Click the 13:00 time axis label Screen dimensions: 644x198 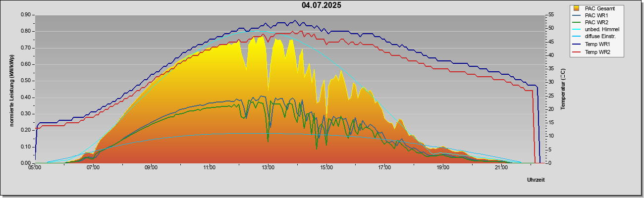(x=268, y=168)
